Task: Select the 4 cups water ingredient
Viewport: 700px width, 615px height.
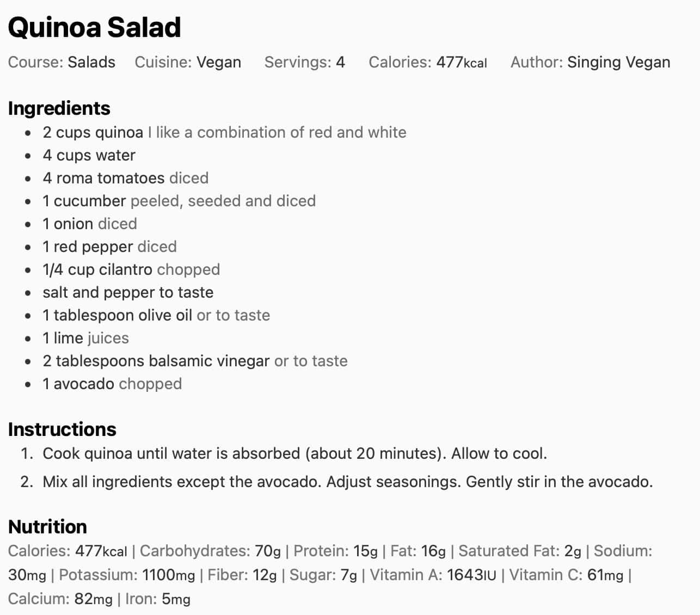Action: (89, 155)
